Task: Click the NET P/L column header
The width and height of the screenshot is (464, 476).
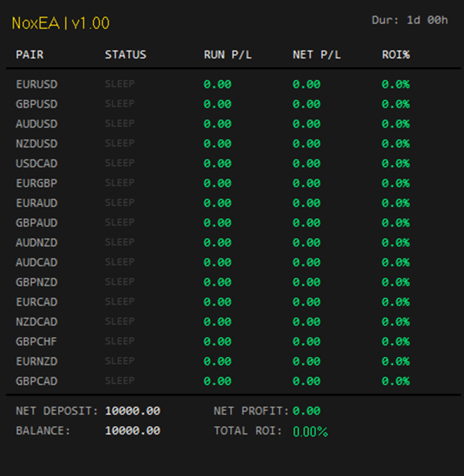Action: pyautogui.click(x=316, y=55)
